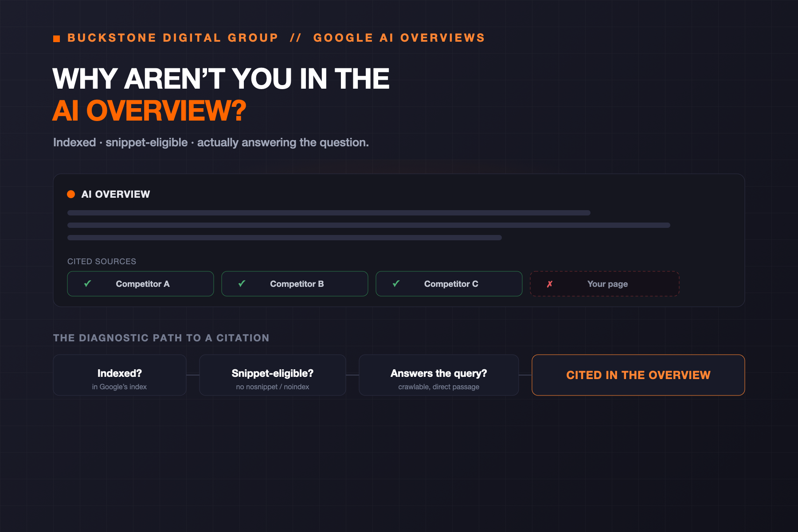
Task: Click the crawlable, direct passage caption
Action: 439,387
